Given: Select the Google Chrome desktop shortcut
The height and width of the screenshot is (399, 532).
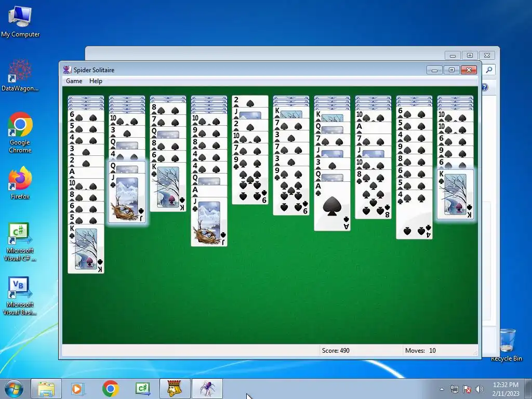Looking at the screenshot, I should point(20,132).
